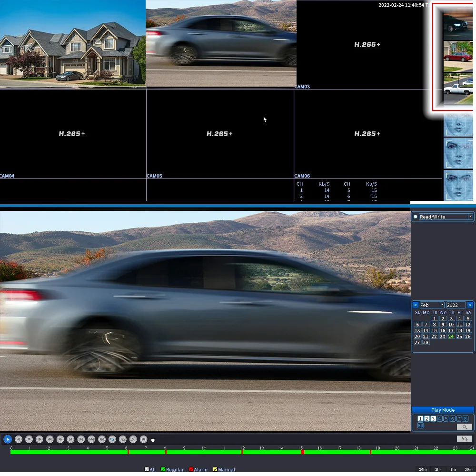
Task: Click the red alarm marker near hour 12
Action: tap(242, 452)
